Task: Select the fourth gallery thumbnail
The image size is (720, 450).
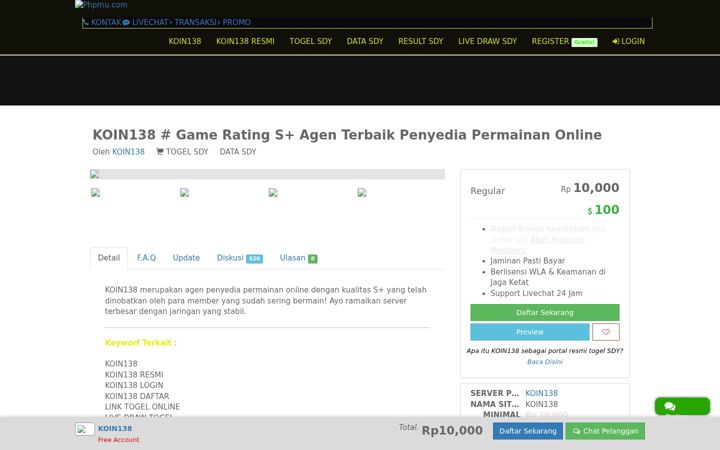Action: tap(362, 192)
